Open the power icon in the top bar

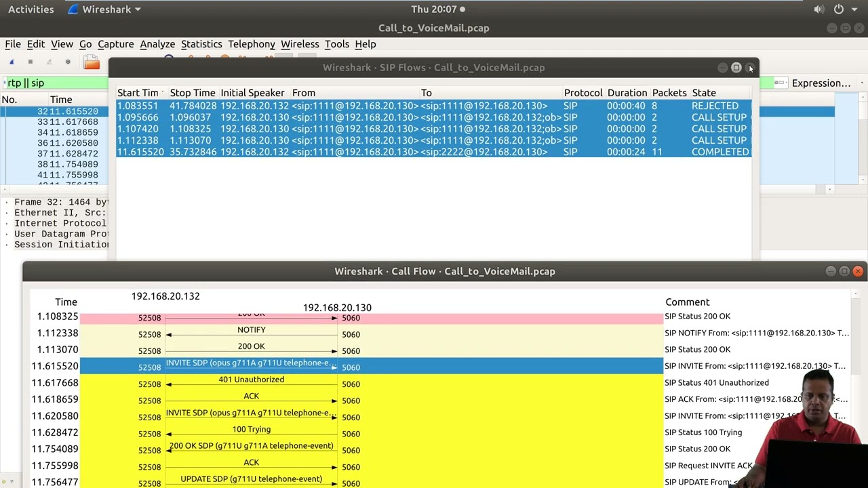point(839,9)
